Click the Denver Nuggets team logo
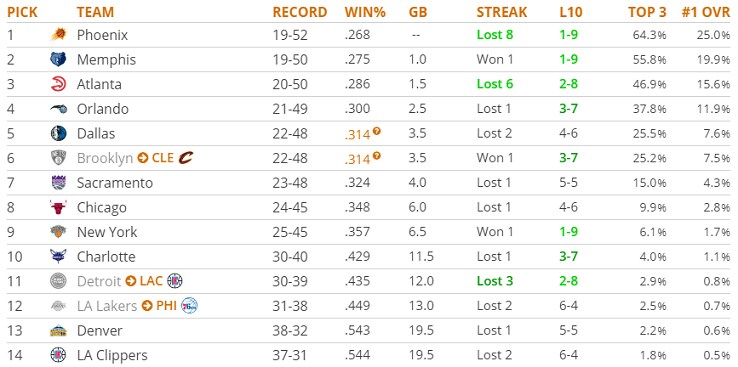This screenshot has width=738, height=367. click(58, 331)
